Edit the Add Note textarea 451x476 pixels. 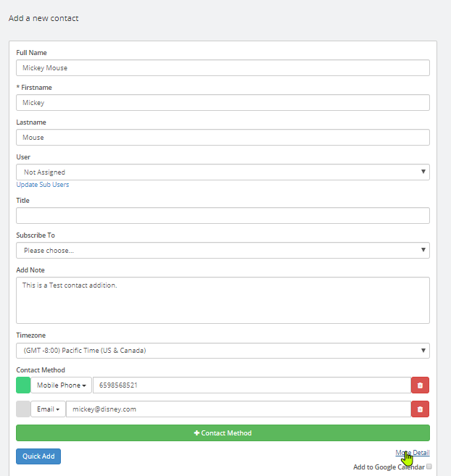[223, 300]
